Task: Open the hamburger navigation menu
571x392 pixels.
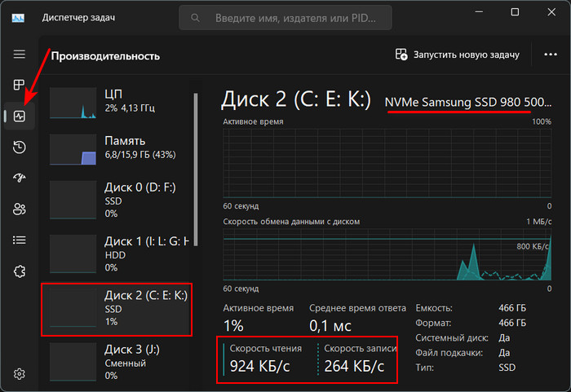Action: [20, 55]
